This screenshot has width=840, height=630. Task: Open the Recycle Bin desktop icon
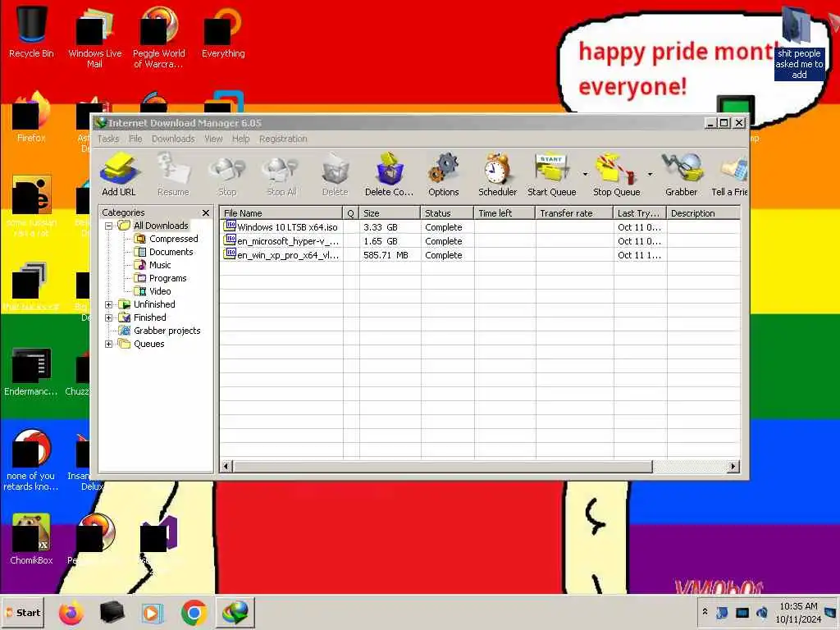pyautogui.click(x=31, y=31)
